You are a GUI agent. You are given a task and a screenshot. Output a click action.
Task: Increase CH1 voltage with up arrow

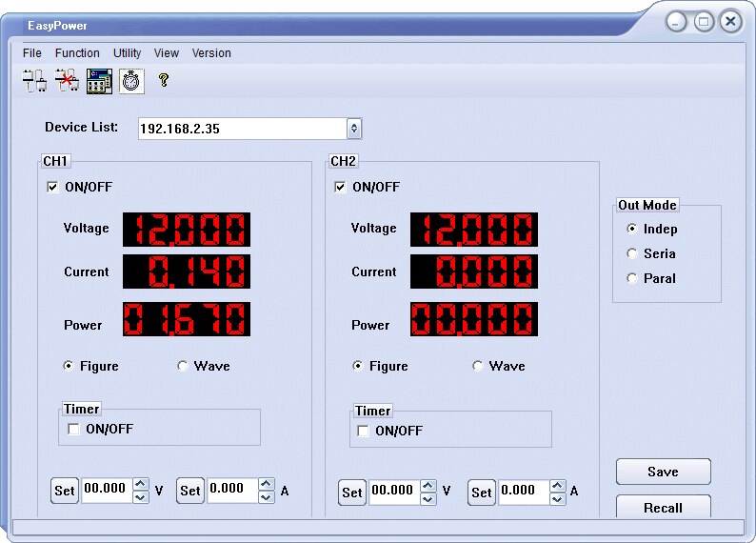(x=141, y=484)
